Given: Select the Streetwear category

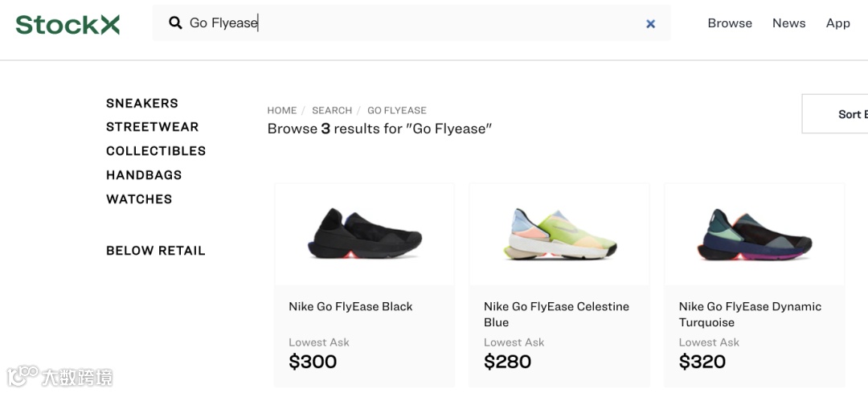Looking at the screenshot, I should pyautogui.click(x=152, y=127).
